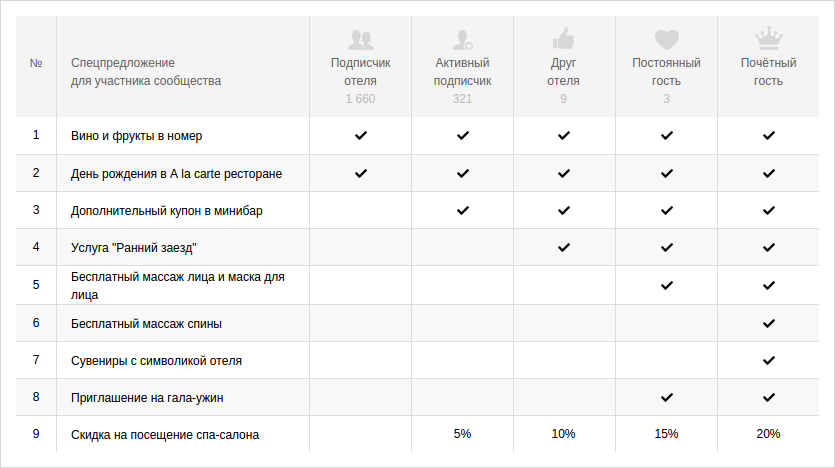The width and height of the screenshot is (835, 468).
Task: Click Почётный гость checkmark for Сувениры row
Action: tap(768, 360)
